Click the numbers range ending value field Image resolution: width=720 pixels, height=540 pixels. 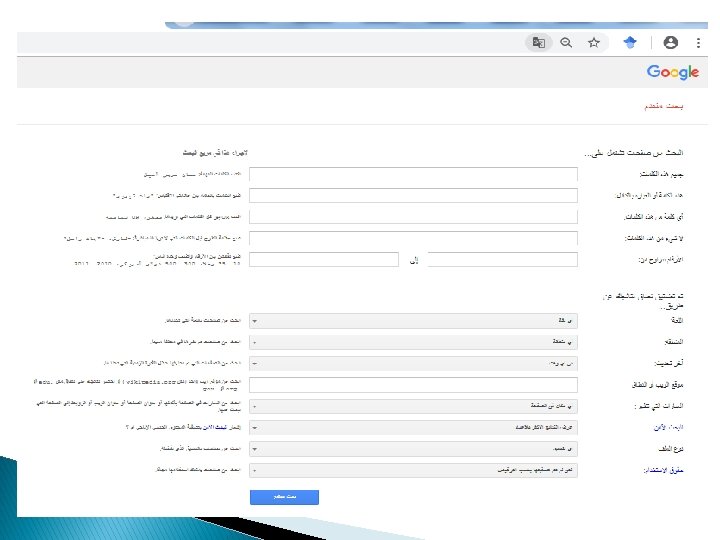tap(324, 259)
